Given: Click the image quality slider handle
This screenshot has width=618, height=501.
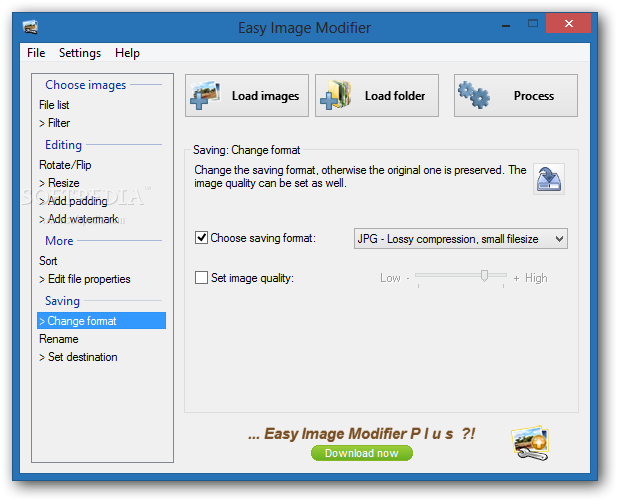Looking at the screenshot, I should click(484, 276).
